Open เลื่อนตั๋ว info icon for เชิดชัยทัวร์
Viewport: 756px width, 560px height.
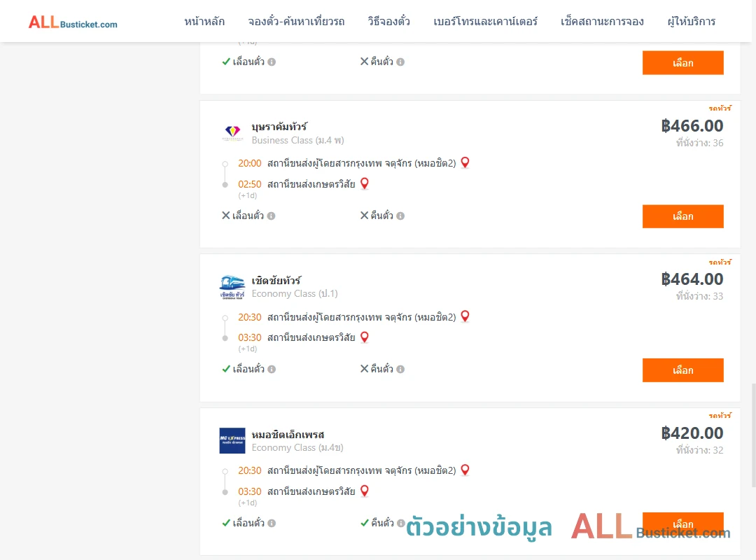[272, 369]
